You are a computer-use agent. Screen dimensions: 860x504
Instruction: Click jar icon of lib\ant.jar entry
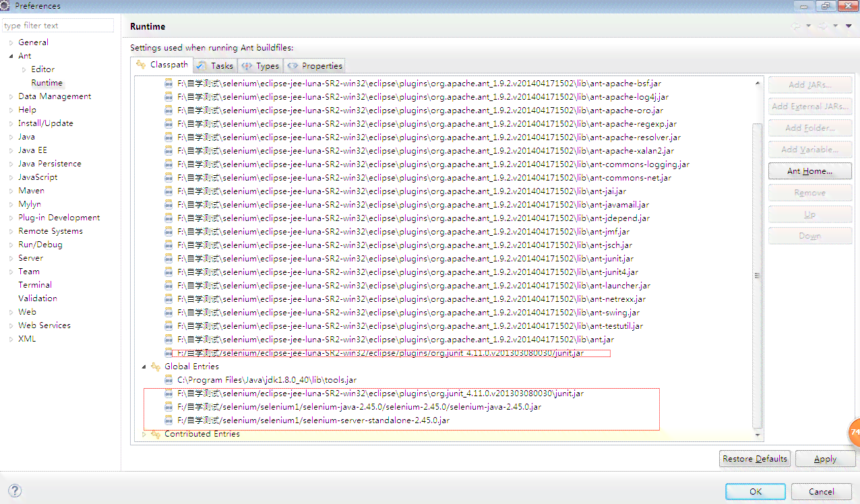168,340
